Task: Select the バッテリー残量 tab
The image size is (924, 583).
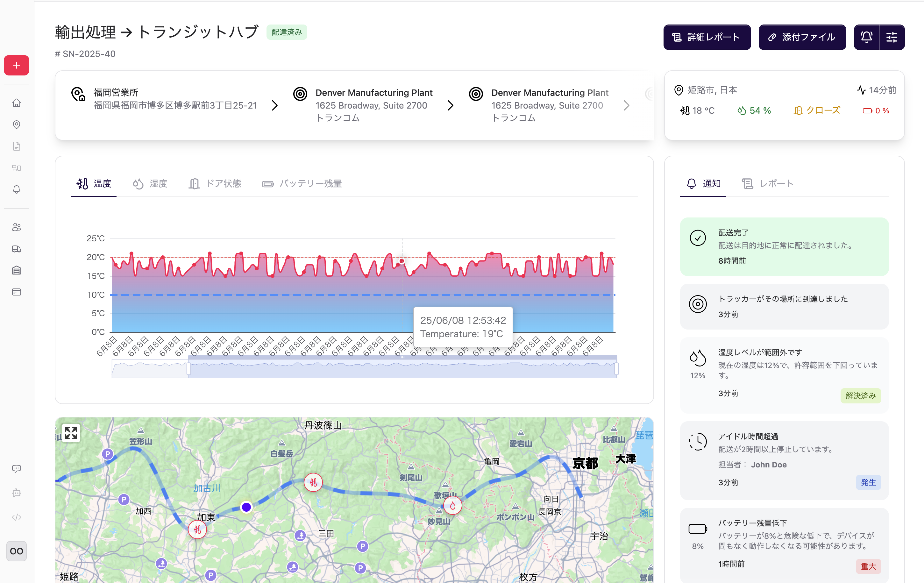Action: (302, 184)
